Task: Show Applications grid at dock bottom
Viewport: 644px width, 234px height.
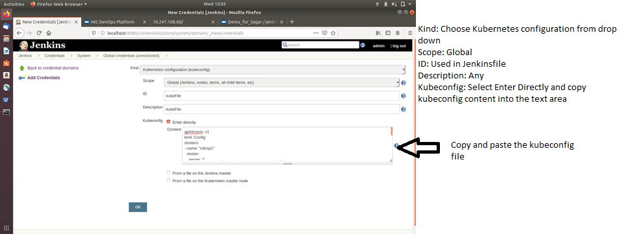Action: point(6,228)
